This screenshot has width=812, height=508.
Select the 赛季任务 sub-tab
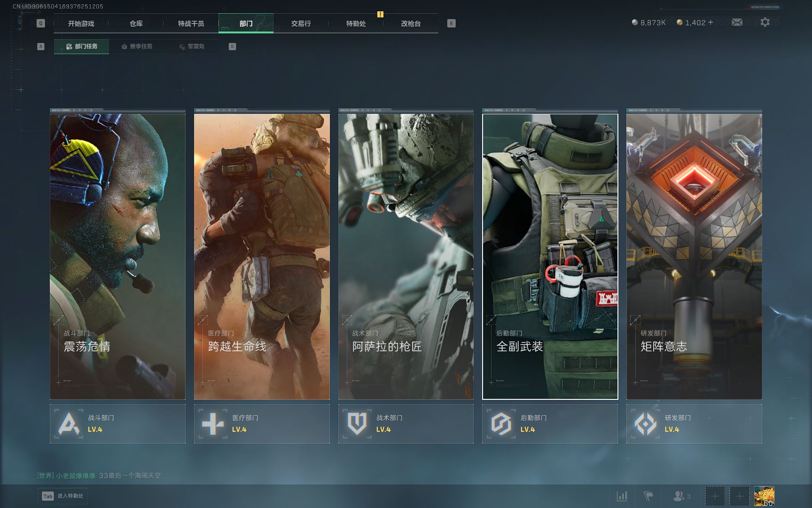point(137,46)
